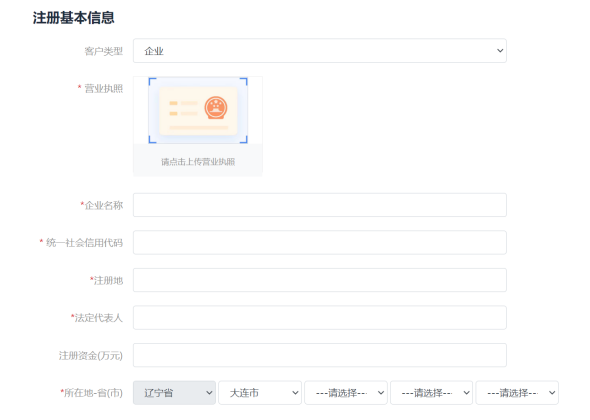Open the 辽宁省 province dropdown
590x420 pixels.
tap(174, 393)
